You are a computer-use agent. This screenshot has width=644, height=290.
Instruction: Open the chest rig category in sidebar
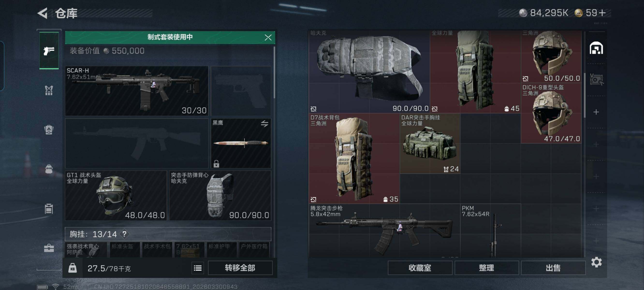pyautogui.click(x=49, y=90)
